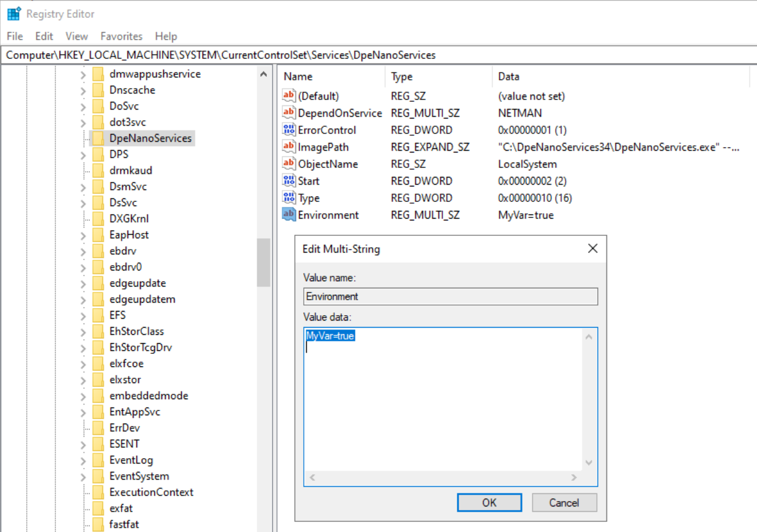Click the EventLog folder icon
This screenshot has width=757, height=532.
tap(98, 460)
